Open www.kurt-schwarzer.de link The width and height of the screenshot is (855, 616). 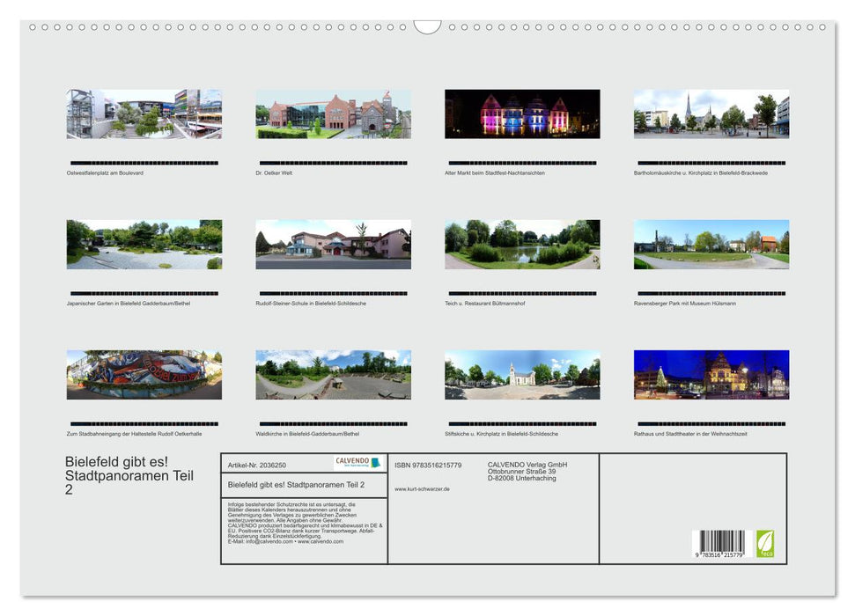click(x=421, y=489)
